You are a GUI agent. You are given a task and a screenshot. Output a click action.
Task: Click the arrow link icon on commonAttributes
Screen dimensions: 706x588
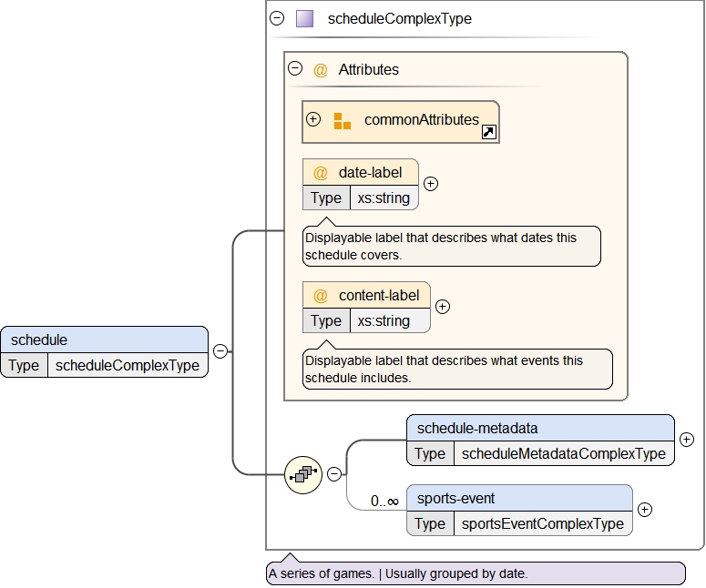488,133
